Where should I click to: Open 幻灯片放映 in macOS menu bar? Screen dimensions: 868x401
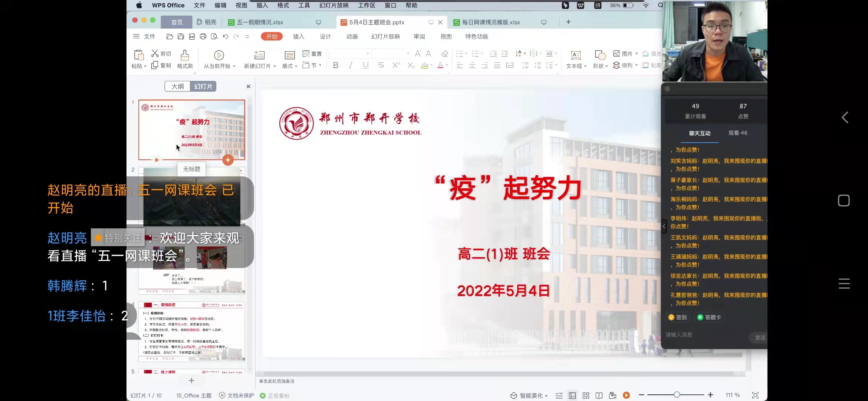(334, 5)
